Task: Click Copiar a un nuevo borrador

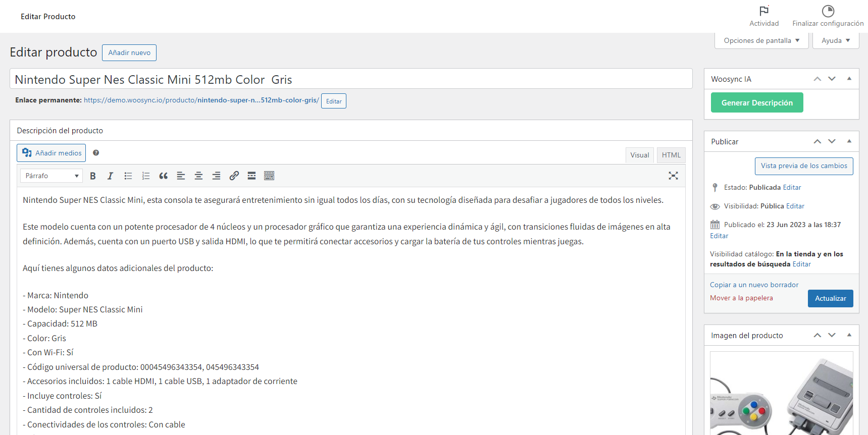Action: pyautogui.click(x=754, y=285)
